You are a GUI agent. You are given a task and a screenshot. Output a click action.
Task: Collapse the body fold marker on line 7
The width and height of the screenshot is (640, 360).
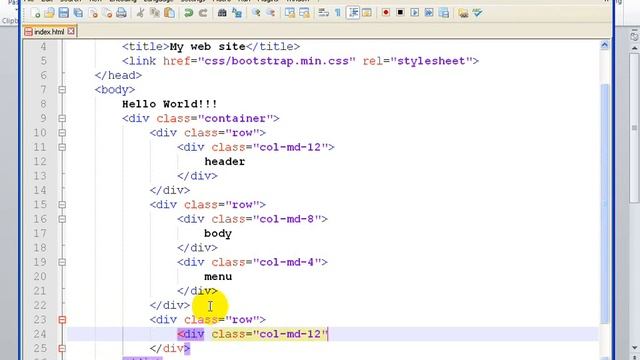[62, 89]
